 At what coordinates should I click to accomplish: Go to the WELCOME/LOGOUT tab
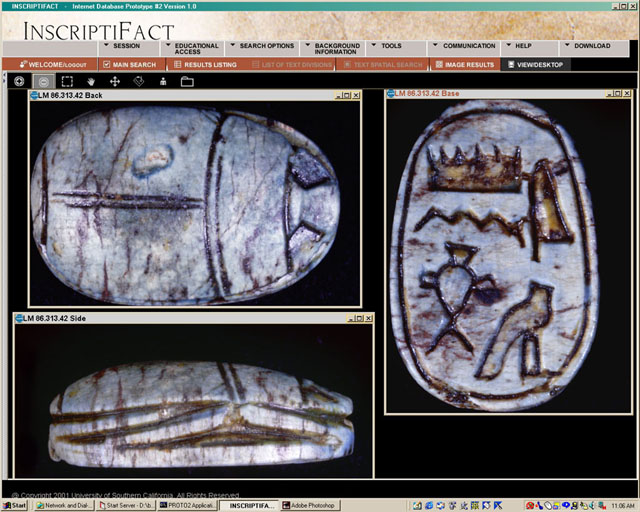point(50,65)
